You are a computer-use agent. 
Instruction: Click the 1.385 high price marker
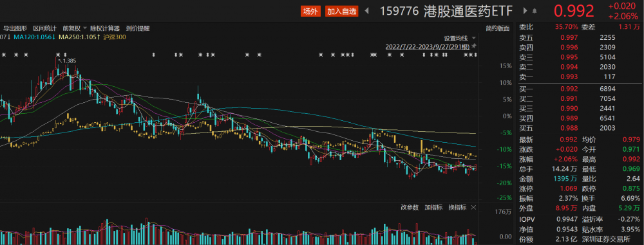(69, 60)
